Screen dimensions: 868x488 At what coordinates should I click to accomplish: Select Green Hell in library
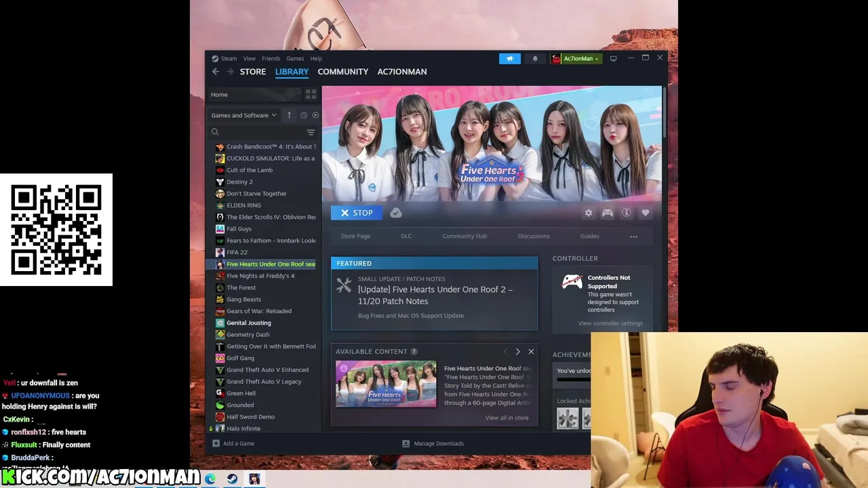241,393
